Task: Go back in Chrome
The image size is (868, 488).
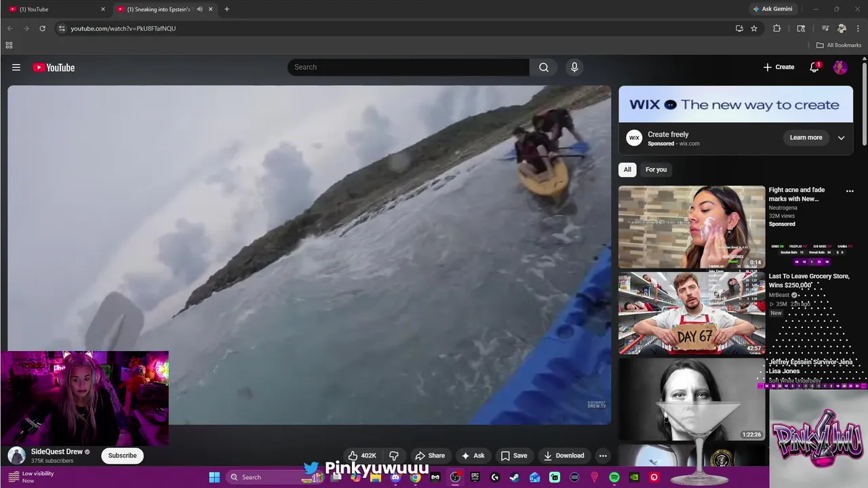Action: (x=10, y=28)
